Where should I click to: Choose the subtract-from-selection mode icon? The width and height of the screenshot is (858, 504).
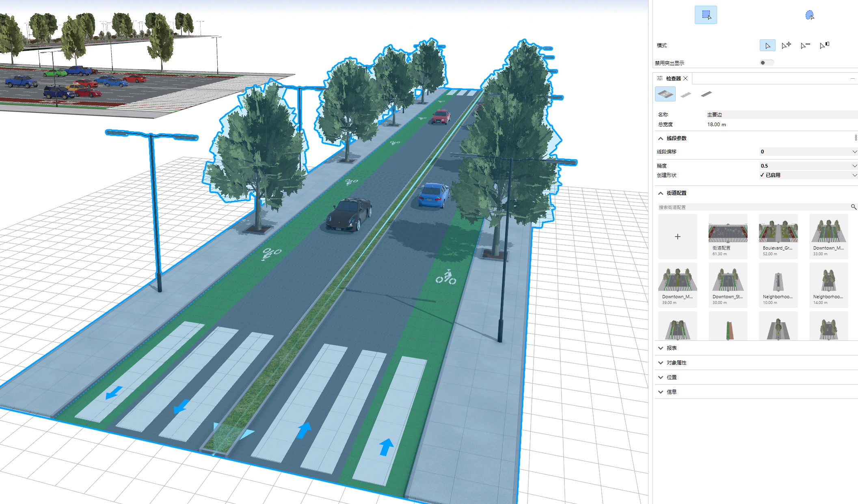pyautogui.click(x=805, y=45)
